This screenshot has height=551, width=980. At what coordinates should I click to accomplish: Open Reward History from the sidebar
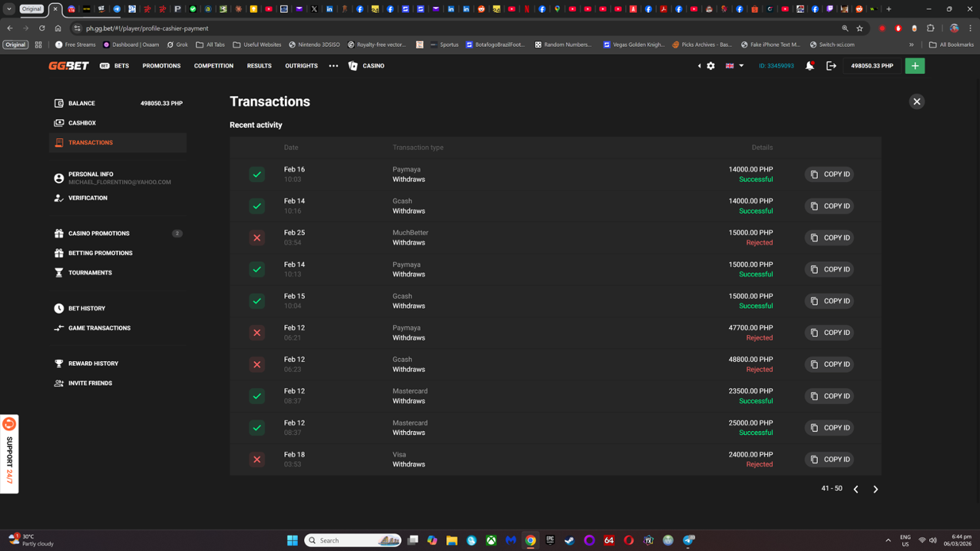tap(93, 364)
